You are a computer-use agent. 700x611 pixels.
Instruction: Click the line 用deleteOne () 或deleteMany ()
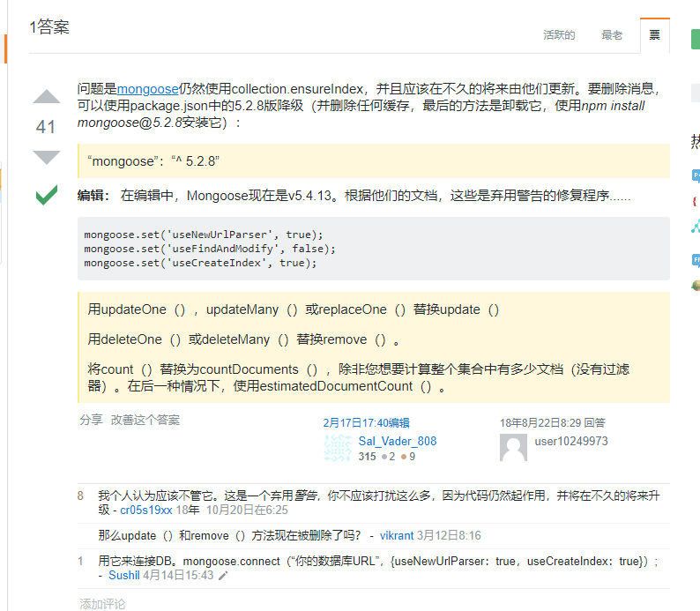(243, 339)
